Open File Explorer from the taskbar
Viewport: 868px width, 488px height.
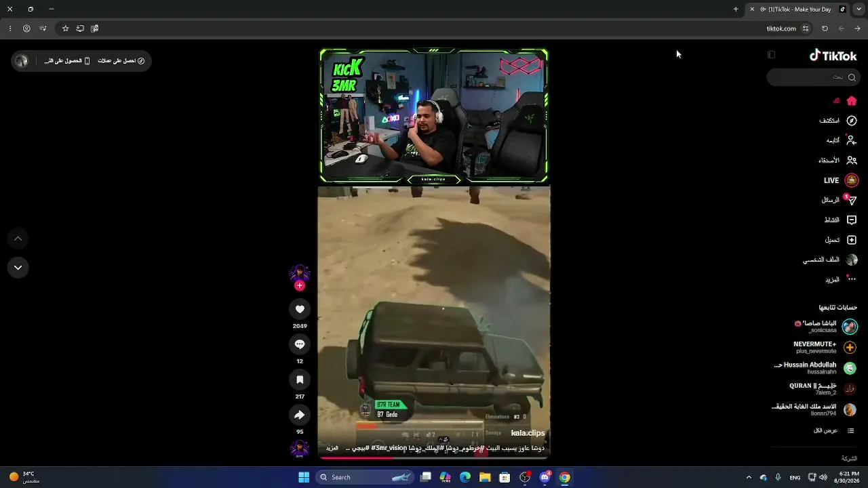[x=485, y=477]
